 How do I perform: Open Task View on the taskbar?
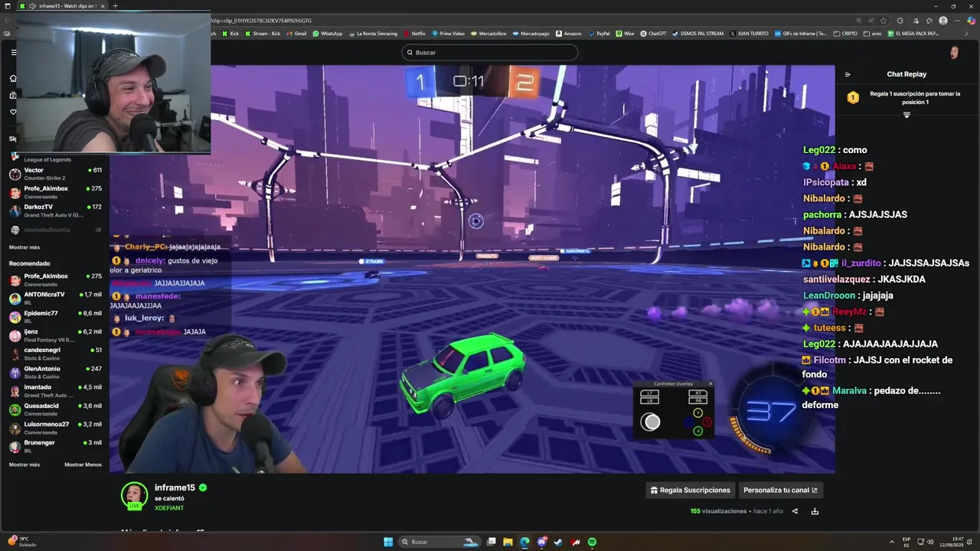(491, 542)
